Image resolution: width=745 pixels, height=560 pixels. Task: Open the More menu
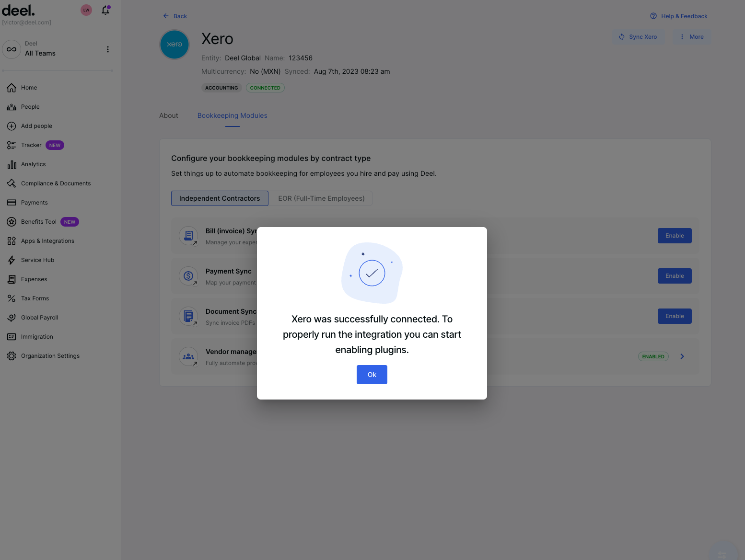[692, 37]
